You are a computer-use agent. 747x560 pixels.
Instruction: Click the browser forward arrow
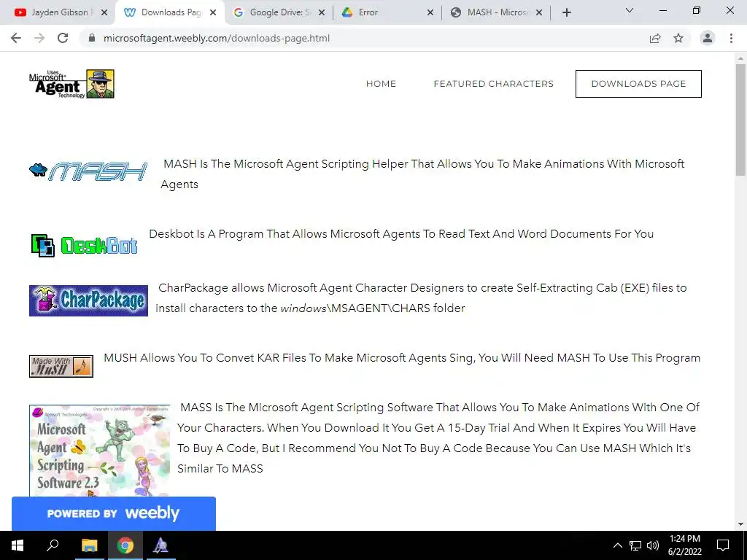click(39, 38)
